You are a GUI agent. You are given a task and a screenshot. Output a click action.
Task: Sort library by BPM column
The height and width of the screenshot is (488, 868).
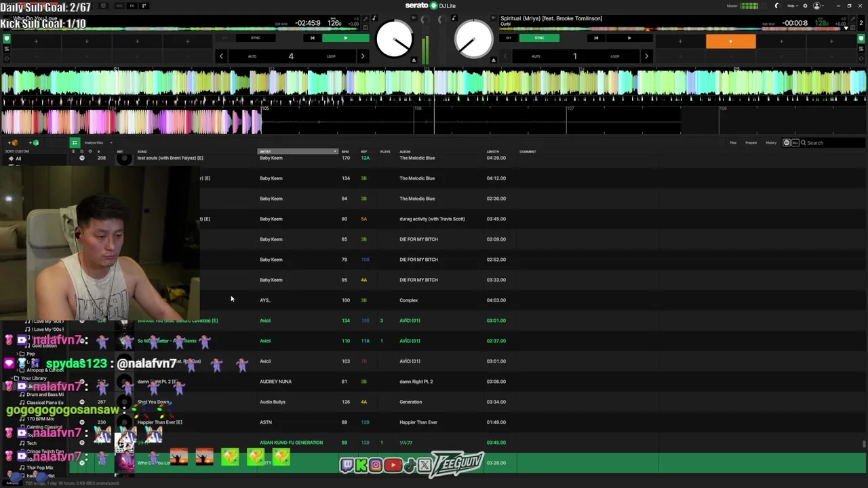click(x=345, y=151)
